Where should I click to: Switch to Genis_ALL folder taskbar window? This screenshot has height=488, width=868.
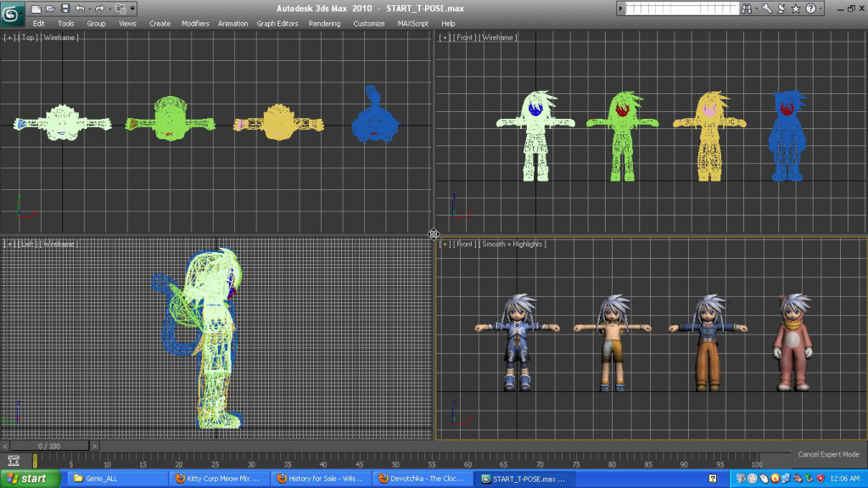click(x=118, y=479)
